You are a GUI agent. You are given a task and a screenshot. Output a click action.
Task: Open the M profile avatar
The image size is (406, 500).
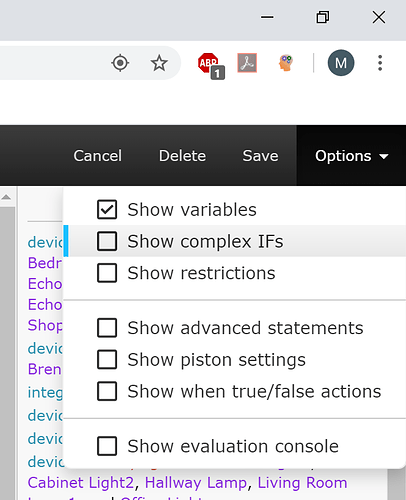point(341,63)
